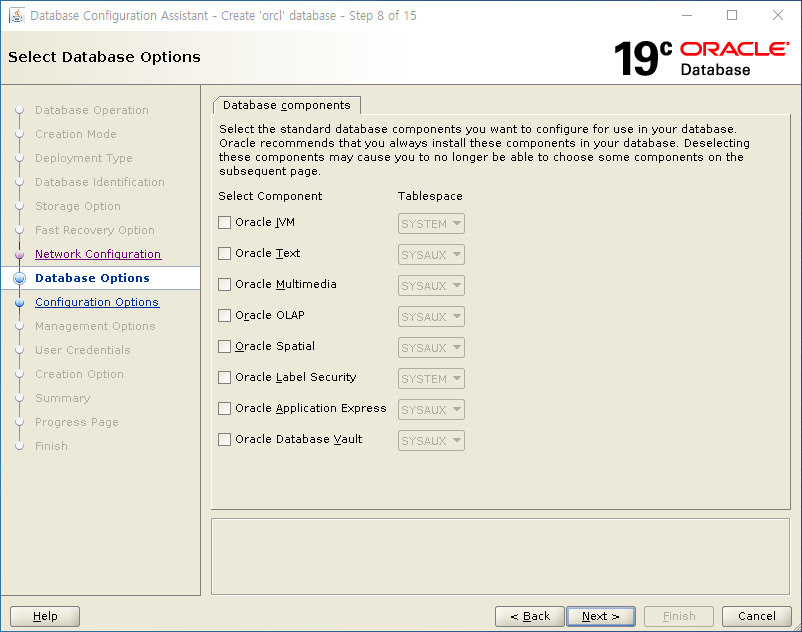Click the Creation Mode step
The height and width of the screenshot is (632, 802).
76,134
